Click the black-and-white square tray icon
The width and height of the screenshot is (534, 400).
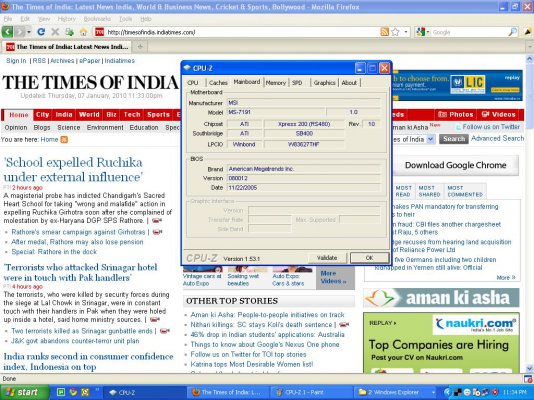pyautogui.click(x=458, y=392)
